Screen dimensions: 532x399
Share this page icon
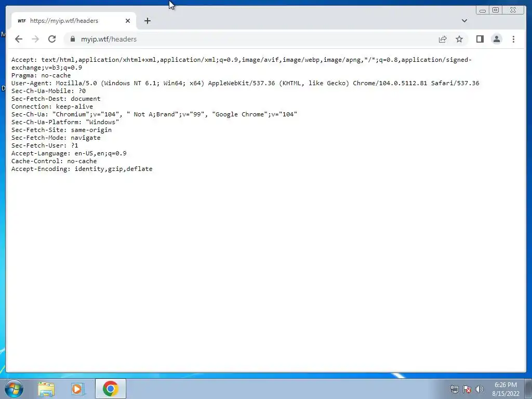443,39
